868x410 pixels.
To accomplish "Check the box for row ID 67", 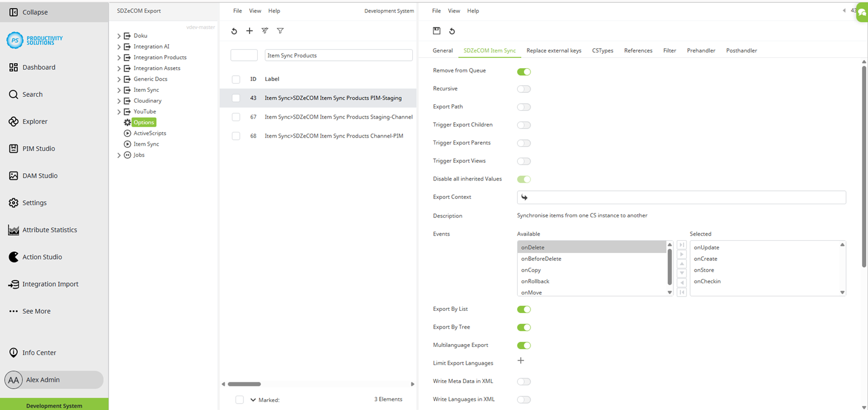I will tap(236, 117).
